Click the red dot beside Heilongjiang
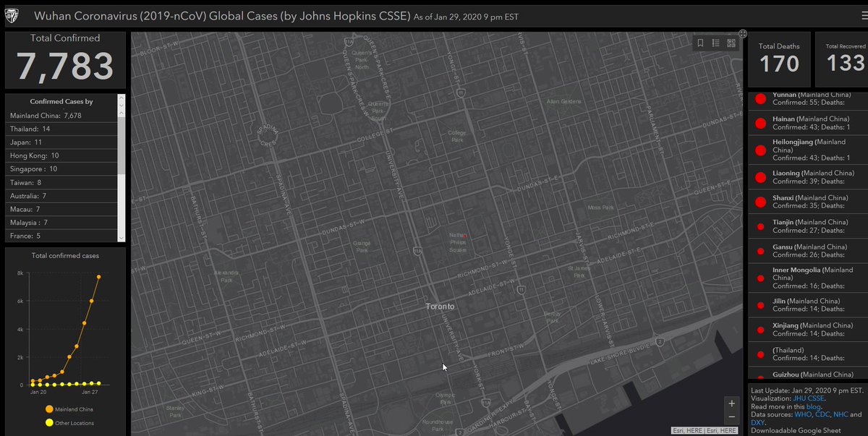868x436 pixels. tap(760, 150)
